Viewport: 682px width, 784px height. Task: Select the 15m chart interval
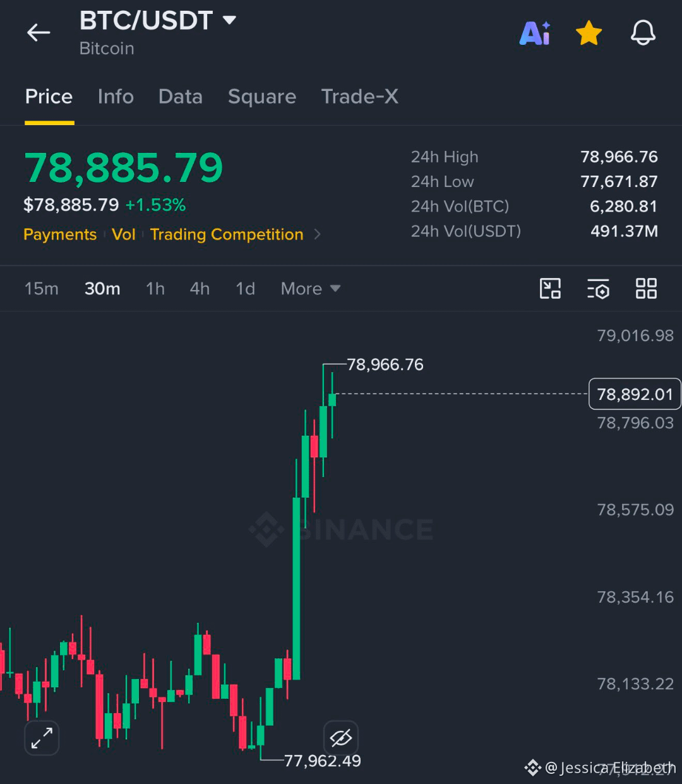coord(42,289)
